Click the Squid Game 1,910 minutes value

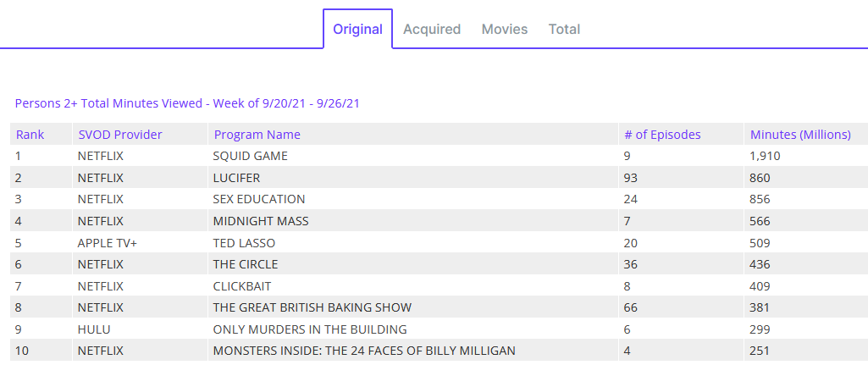765,156
